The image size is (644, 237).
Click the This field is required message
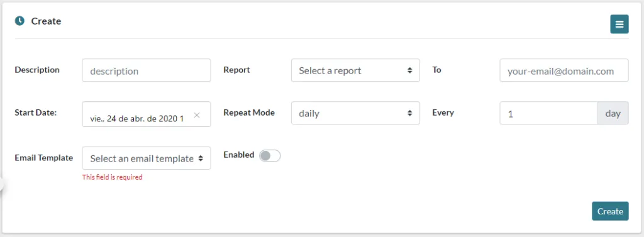click(112, 177)
